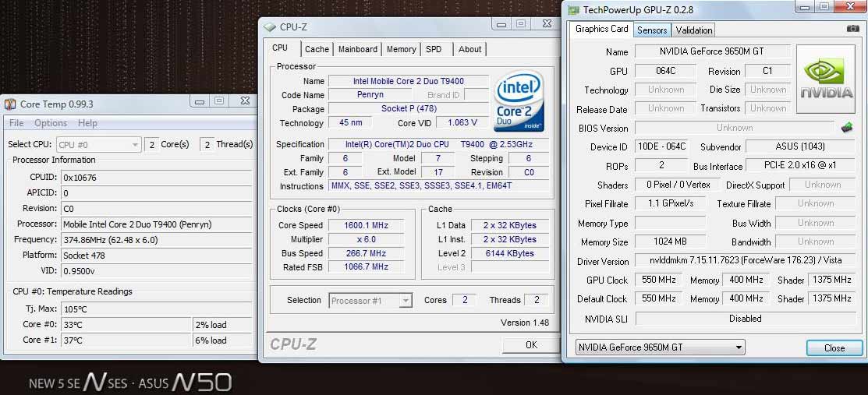Screen dimensions: 868x395
Task: Click the BIOS save chip icon in GPU-Z
Action: (847, 127)
